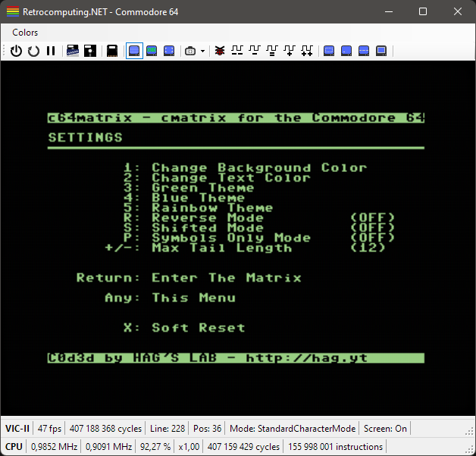Open the dropdown arrow next to camera

202,51
